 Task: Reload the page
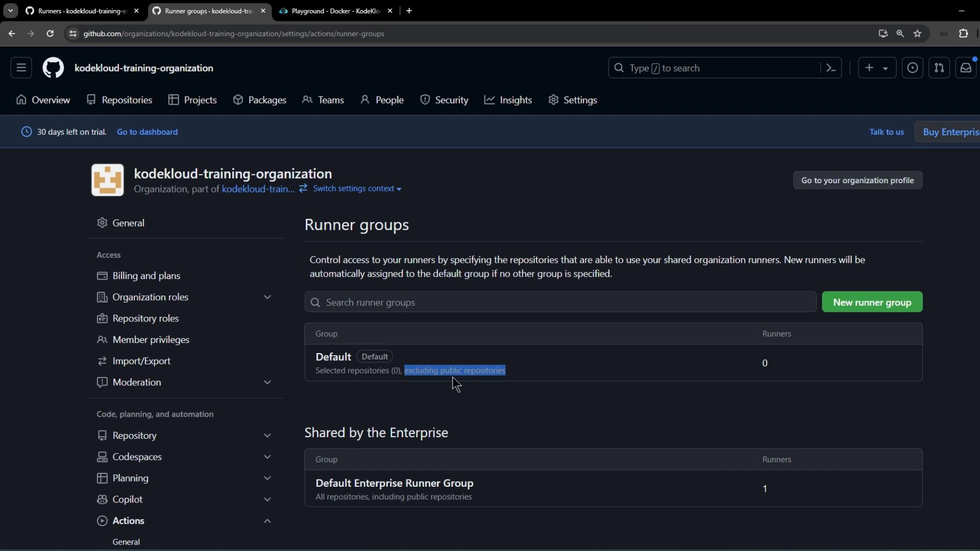50,34
